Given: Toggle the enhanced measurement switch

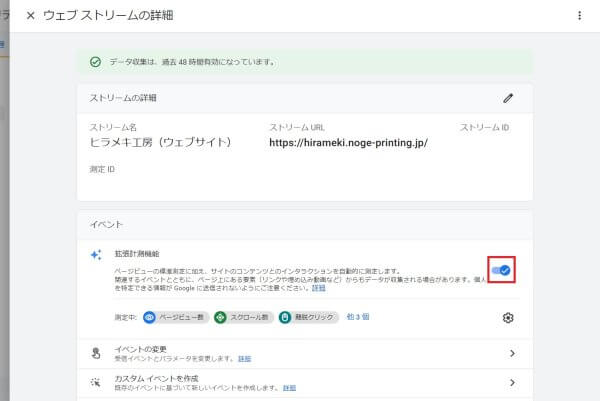Looking at the screenshot, I should tap(501, 270).
